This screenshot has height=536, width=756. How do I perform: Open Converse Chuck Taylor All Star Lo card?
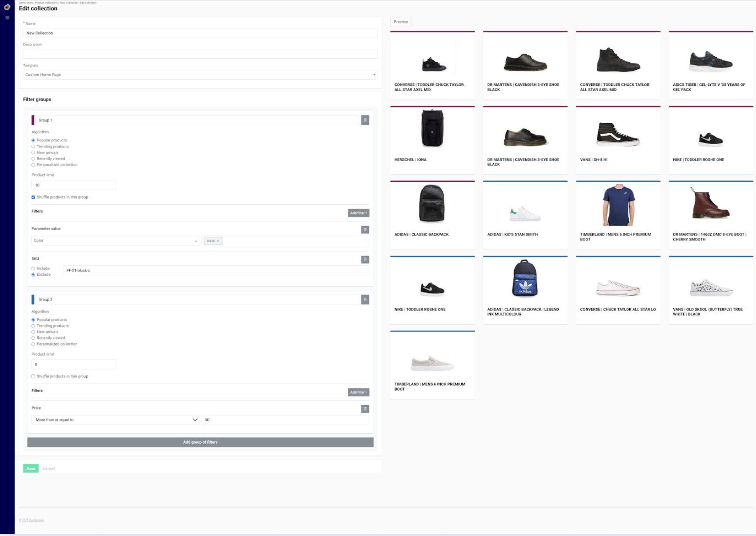point(618,290)
